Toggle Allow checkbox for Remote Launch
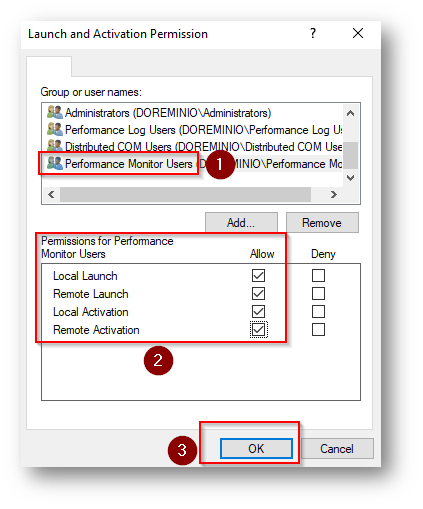The height and width of the screenshot is (509, 423). (x=258, y=293)
